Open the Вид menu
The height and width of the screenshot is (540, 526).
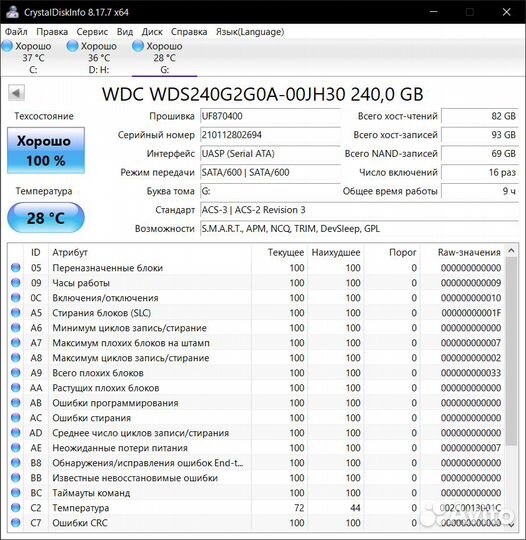point(125,32)
